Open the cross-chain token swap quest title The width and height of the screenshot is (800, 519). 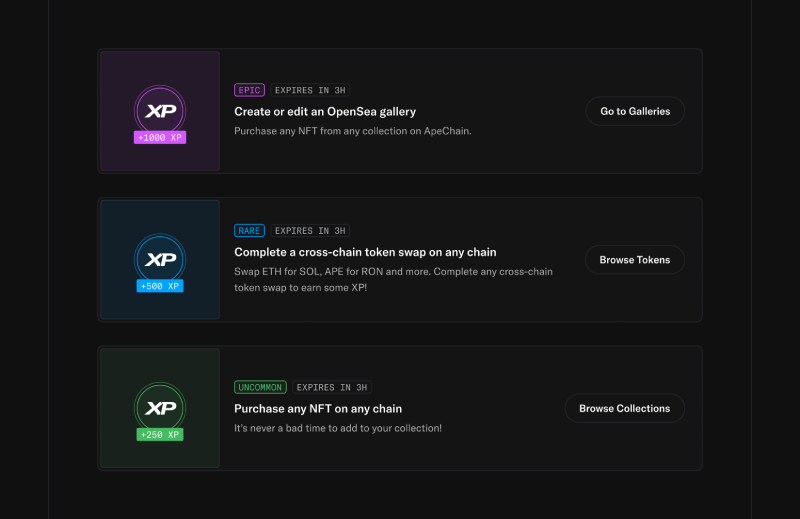365,252
